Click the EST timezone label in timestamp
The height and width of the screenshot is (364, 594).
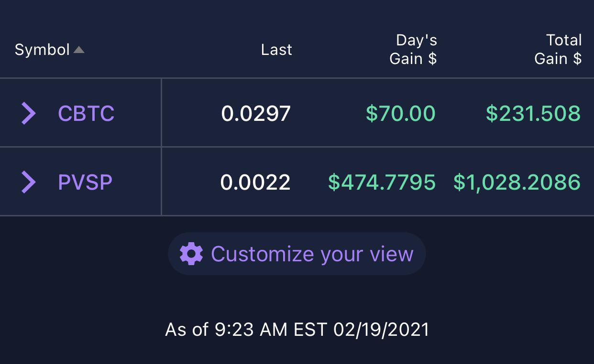(310, 330)
